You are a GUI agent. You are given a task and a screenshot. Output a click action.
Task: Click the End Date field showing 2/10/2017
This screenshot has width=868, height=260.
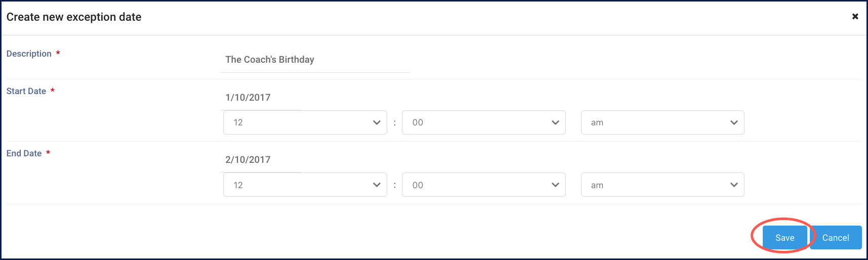click(x=261, y=160)
